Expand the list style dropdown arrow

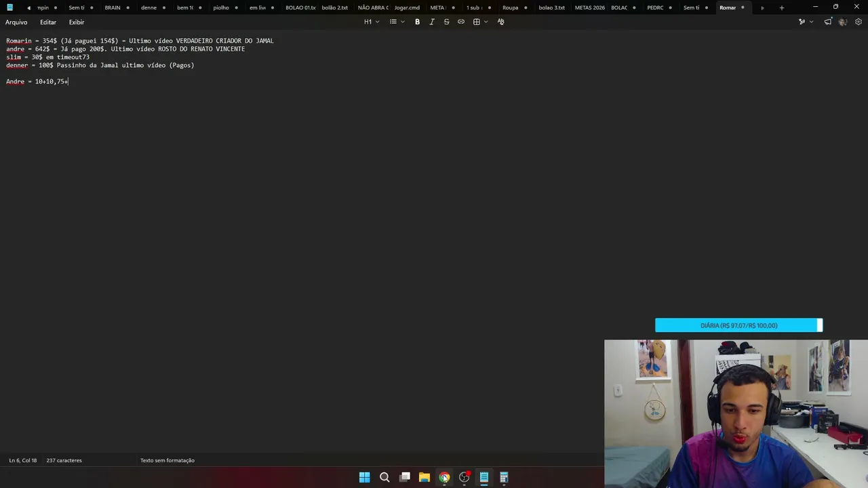click(403, 22)
